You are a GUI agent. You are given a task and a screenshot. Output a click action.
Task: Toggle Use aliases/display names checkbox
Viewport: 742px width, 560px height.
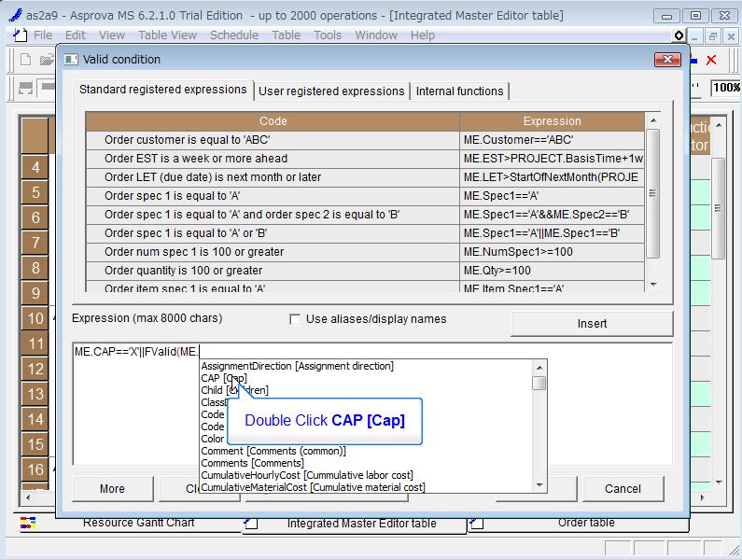(295, 319)
